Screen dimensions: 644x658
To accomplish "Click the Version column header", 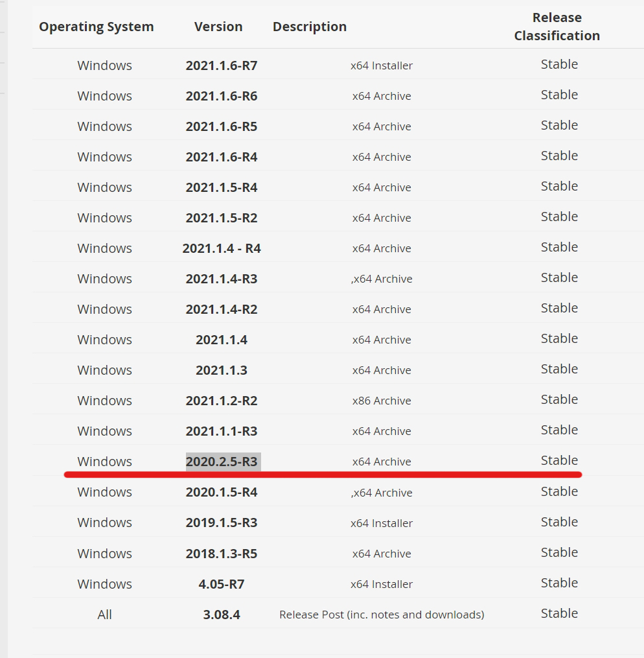I will pyautogui.click(x=218, y=27).
